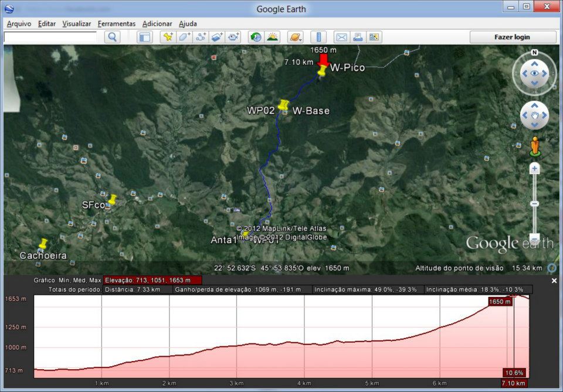
Task: Click the record a tour icon
Action: point(233,37)
